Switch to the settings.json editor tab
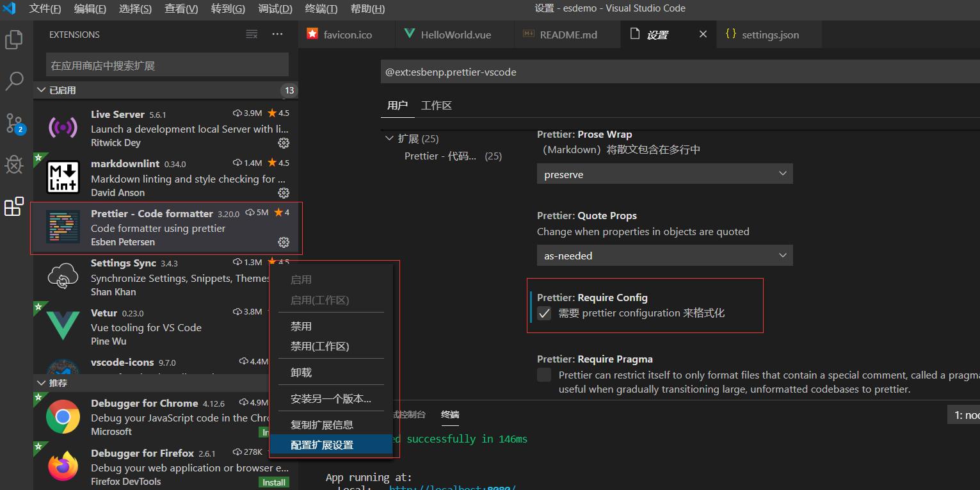The image size is (980, 490). click(769, 35)
